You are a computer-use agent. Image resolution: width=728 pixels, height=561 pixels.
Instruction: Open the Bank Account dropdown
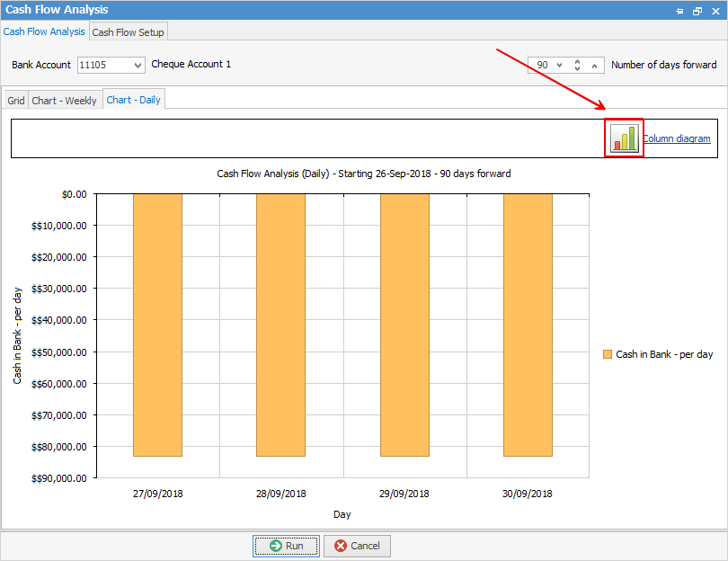pos(138,65)
